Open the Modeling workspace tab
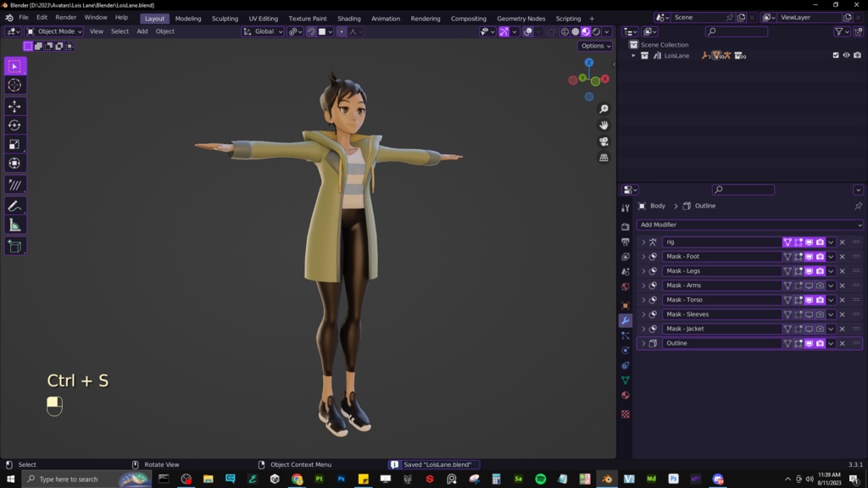 point(188,18)
